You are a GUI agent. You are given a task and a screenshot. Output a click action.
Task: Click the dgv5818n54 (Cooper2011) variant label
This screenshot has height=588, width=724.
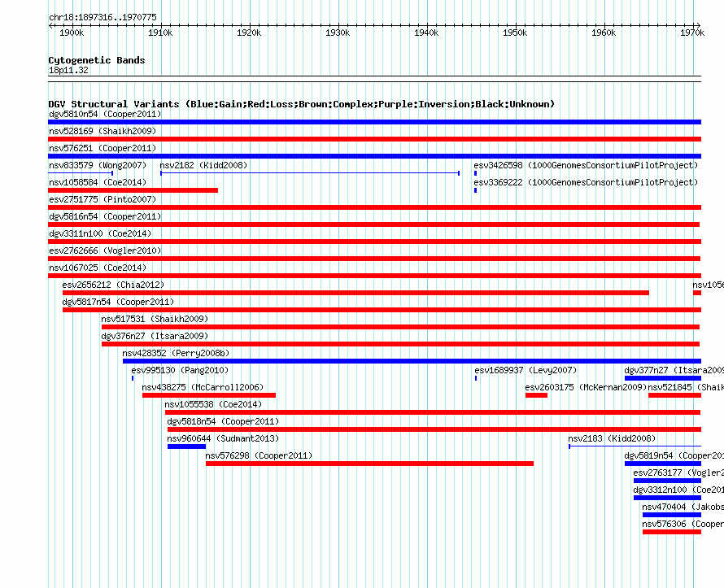tap(223, 421)
